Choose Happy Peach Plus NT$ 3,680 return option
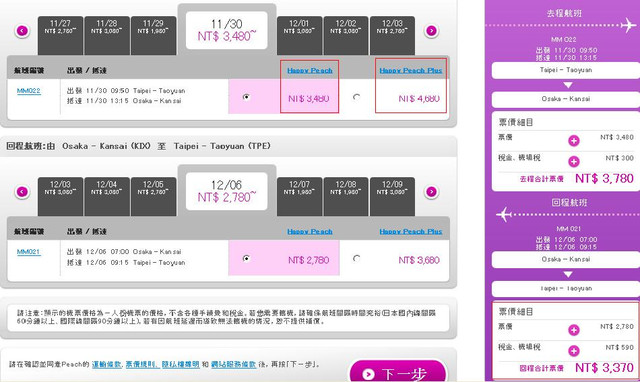The image size is (640, 382). pyautogui.click(x=356, y=258)
